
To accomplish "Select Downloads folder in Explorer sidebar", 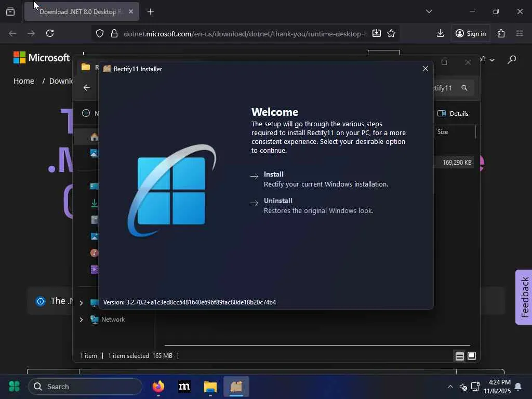I will [94, 203].
